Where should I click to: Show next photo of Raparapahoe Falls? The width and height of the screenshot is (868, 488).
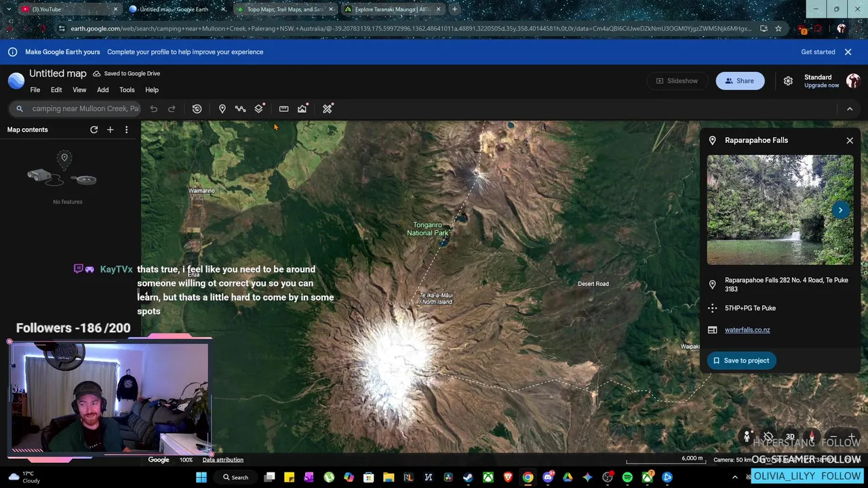click(x=840, y=210)
